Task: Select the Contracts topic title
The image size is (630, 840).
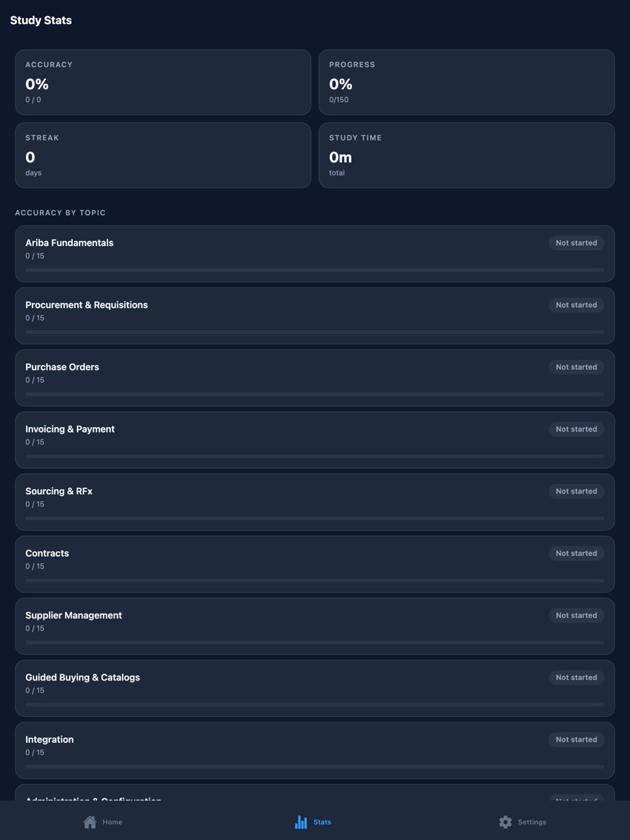Action: pos(47,553)
